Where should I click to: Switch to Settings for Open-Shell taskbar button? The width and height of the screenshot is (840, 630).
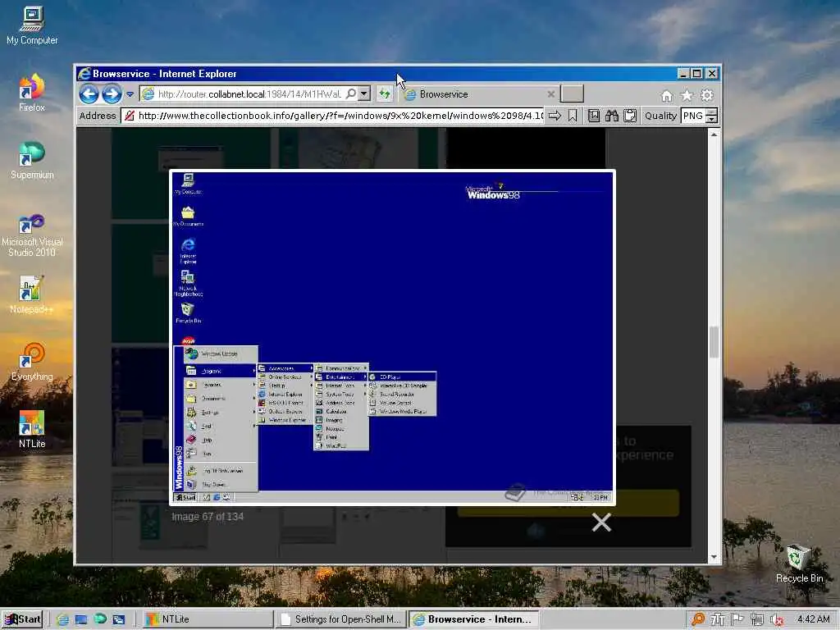pyautogui.click(x=340, y=619)
